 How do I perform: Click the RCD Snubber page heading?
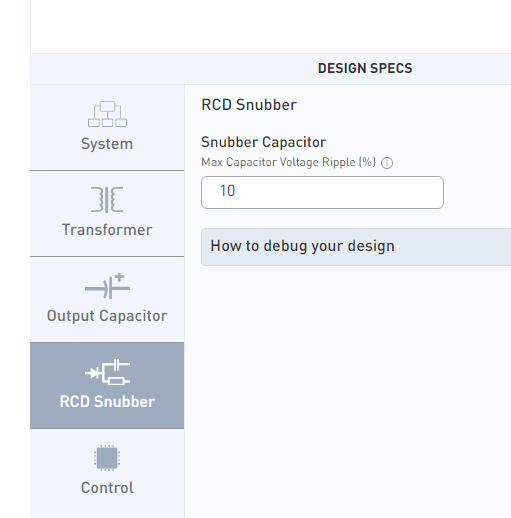pyautogui.click(x=249, y=105)
